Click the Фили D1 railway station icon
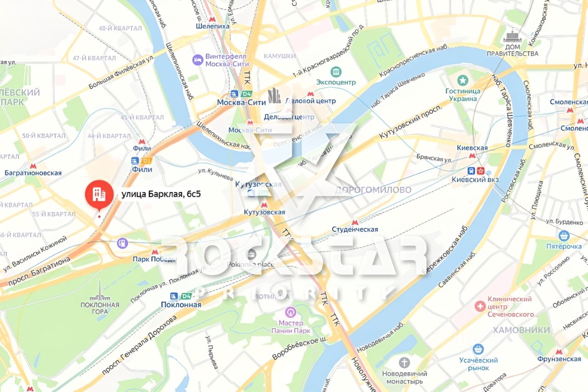This screenshot has width=588, height=392. coord(135,161)
